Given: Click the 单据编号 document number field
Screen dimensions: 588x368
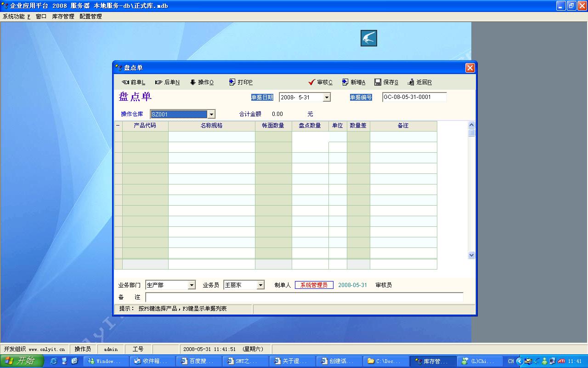Looking at the screenshot, I should 414,98.
